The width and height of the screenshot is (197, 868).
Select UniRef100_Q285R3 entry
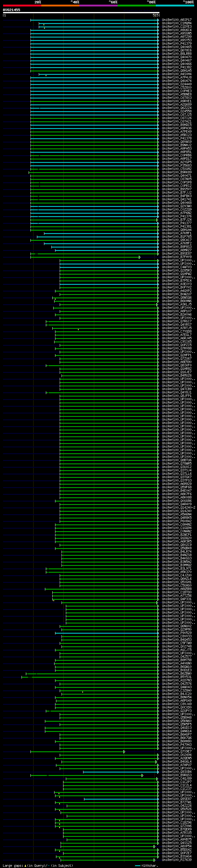[x=176, y=271]
